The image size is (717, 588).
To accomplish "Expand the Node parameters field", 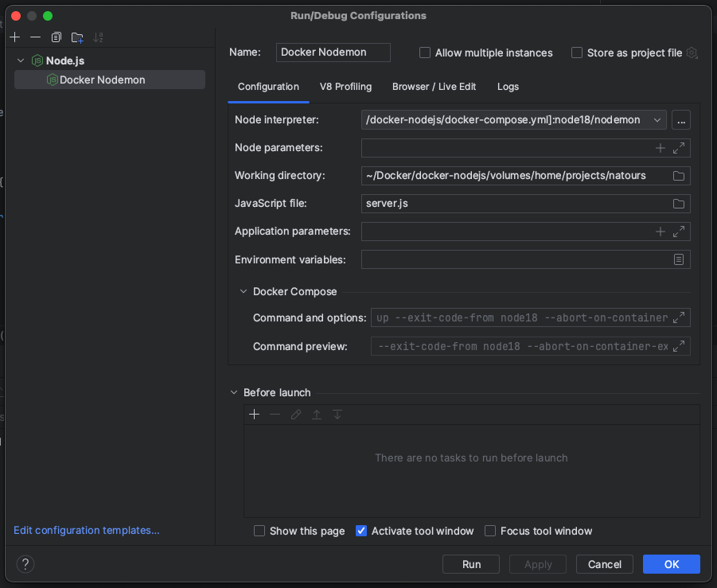I will point(679,148).
